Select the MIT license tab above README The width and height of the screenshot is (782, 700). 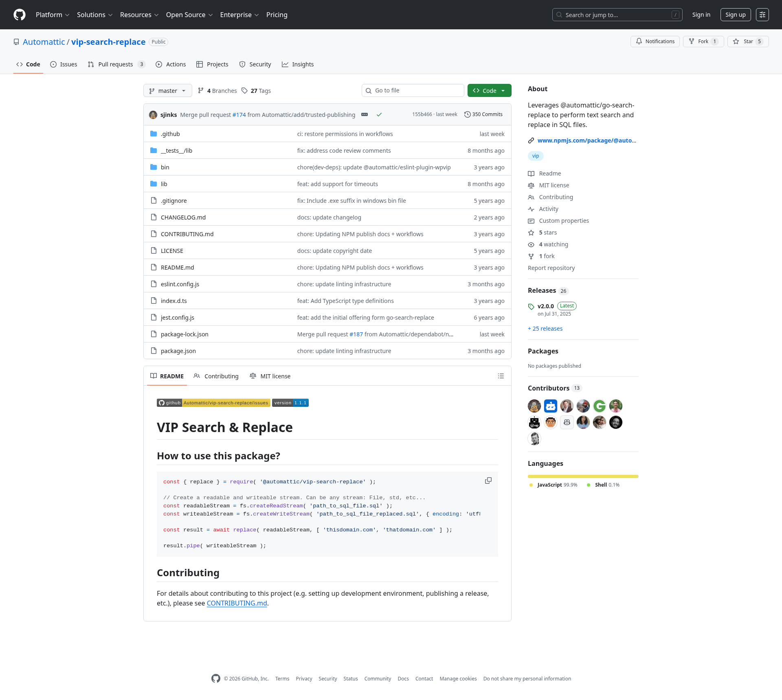[x=270, y=376]
